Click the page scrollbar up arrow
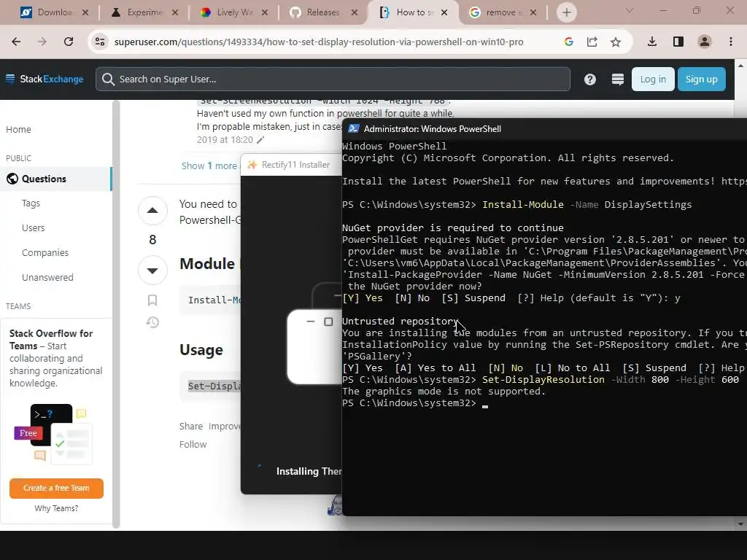The height and width of the screenshot is (560, 747). (741, 66)
